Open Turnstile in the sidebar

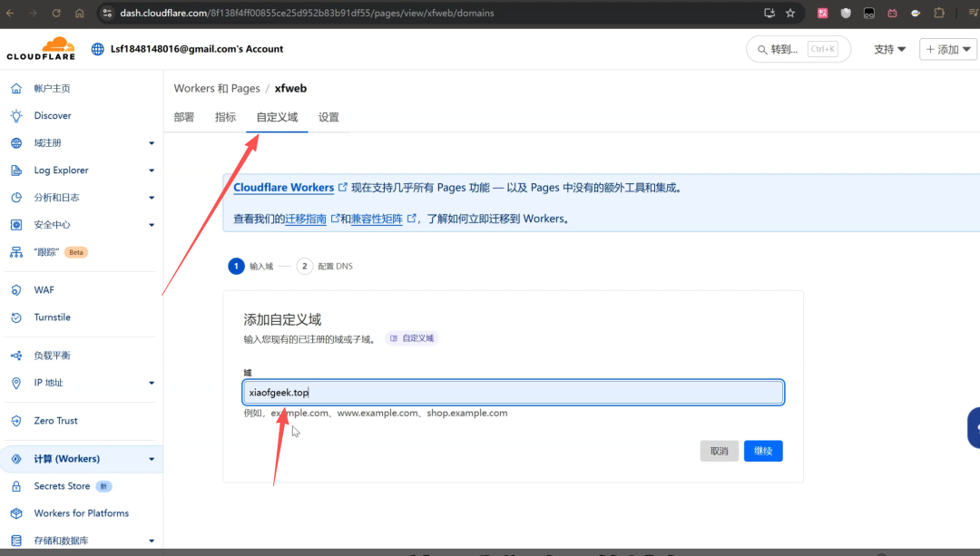pyautogui.click(x=53, y=317)
